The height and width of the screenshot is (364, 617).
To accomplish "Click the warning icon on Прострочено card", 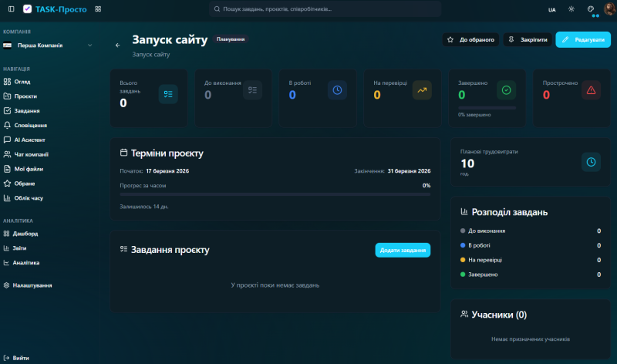I will point(591,91).
